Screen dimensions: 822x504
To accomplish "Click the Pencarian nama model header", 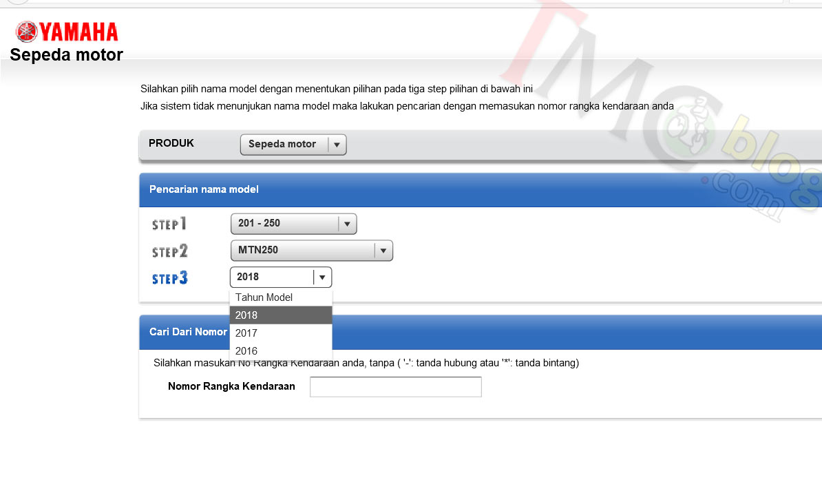I will [204, 189].
